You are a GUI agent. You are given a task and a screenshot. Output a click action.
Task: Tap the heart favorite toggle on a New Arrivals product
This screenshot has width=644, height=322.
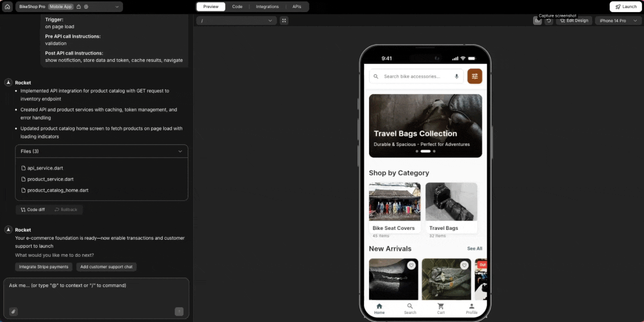[411, 265]
